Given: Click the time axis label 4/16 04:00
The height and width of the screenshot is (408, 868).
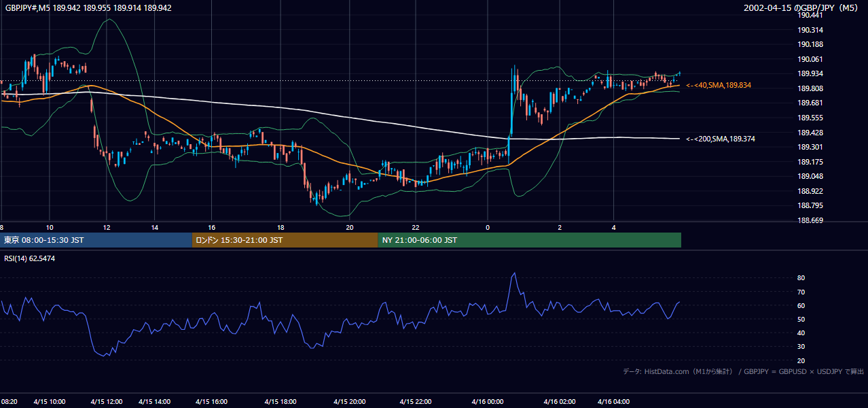Looking at the screenshot, I should (613, 402).
